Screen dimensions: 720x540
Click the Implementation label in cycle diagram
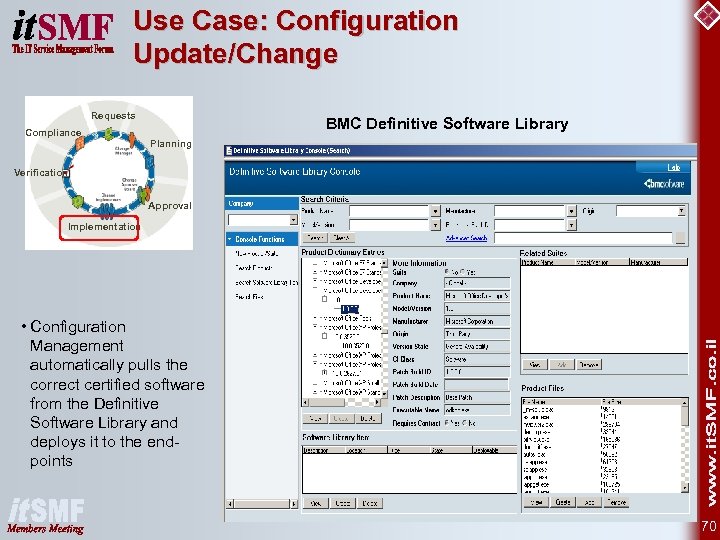(103, 227)
